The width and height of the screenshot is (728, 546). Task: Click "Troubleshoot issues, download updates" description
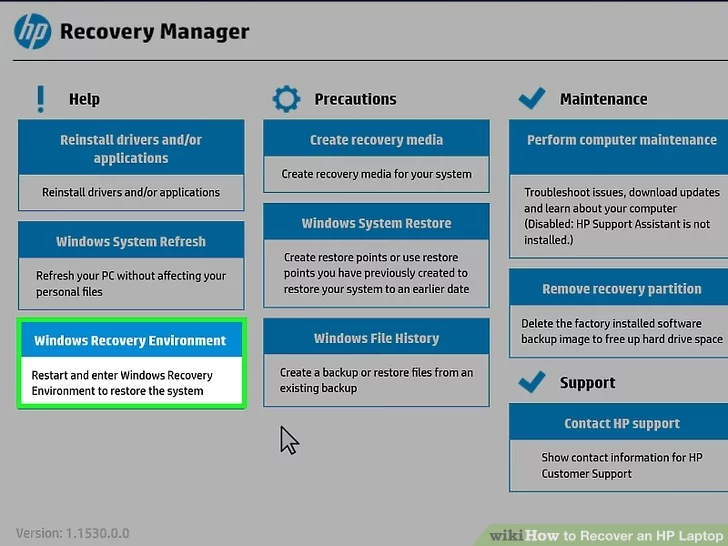pyautogui.click(x=622, y=216)
